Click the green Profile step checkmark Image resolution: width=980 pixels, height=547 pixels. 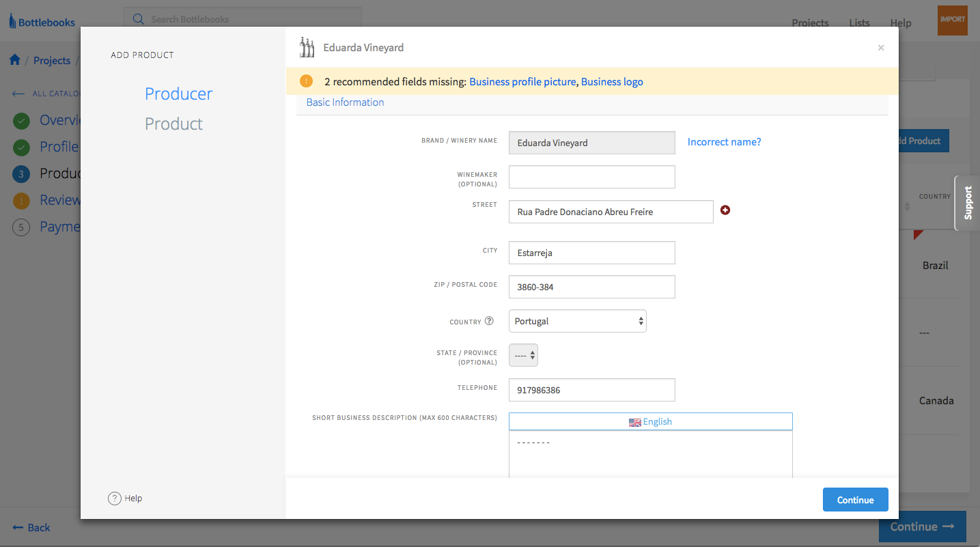point(21,148)
